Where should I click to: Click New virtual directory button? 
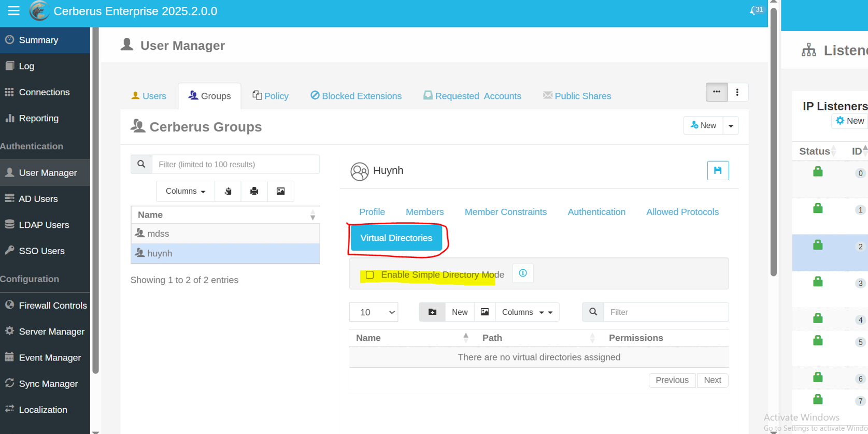tap(460, 312)
